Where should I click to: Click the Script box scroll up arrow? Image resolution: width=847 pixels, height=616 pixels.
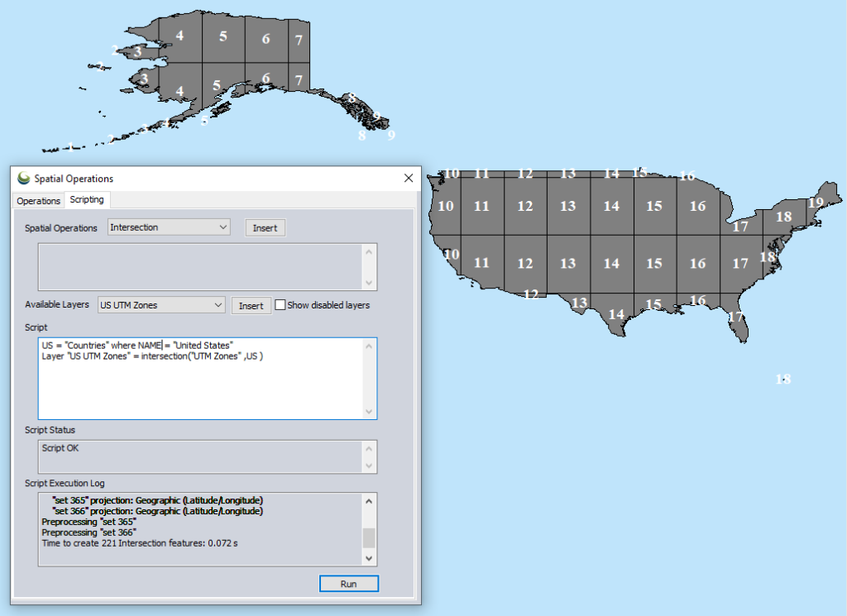(x=369, y=346)
